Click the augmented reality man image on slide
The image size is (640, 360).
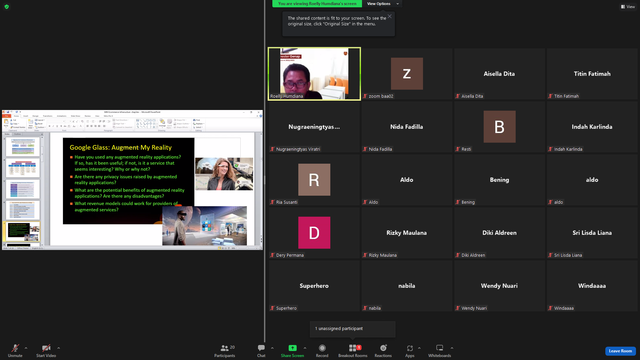coord(204,226)
